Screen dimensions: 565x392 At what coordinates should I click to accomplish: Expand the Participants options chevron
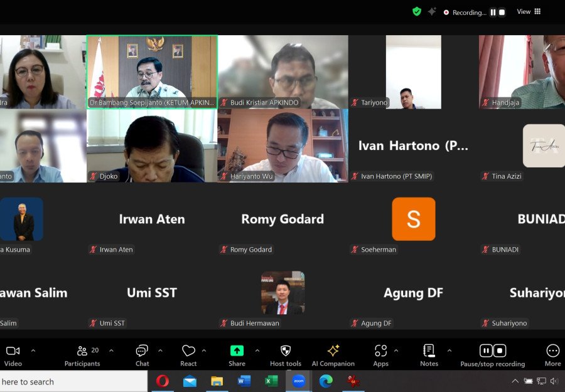[111, 350]
